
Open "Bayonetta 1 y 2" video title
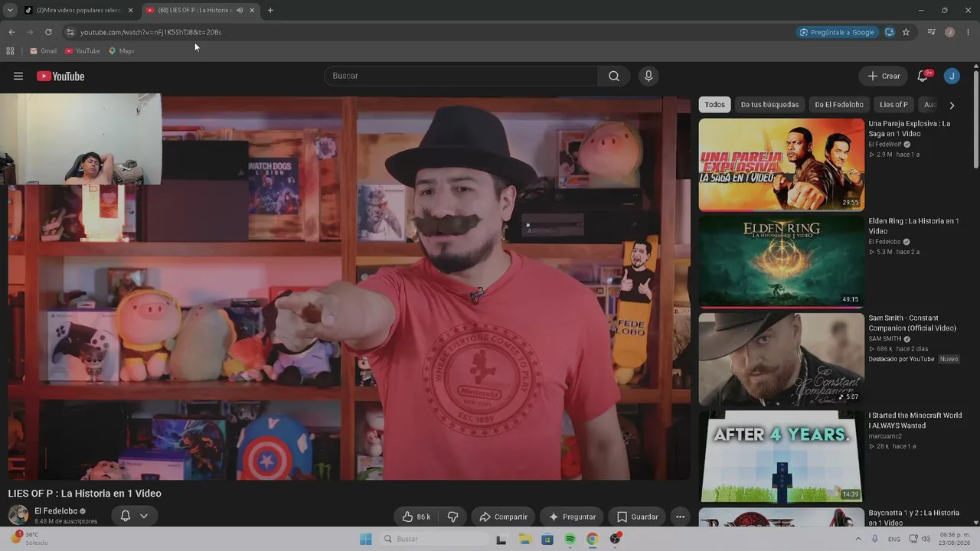pyautogui.click(x=913, y=517)
